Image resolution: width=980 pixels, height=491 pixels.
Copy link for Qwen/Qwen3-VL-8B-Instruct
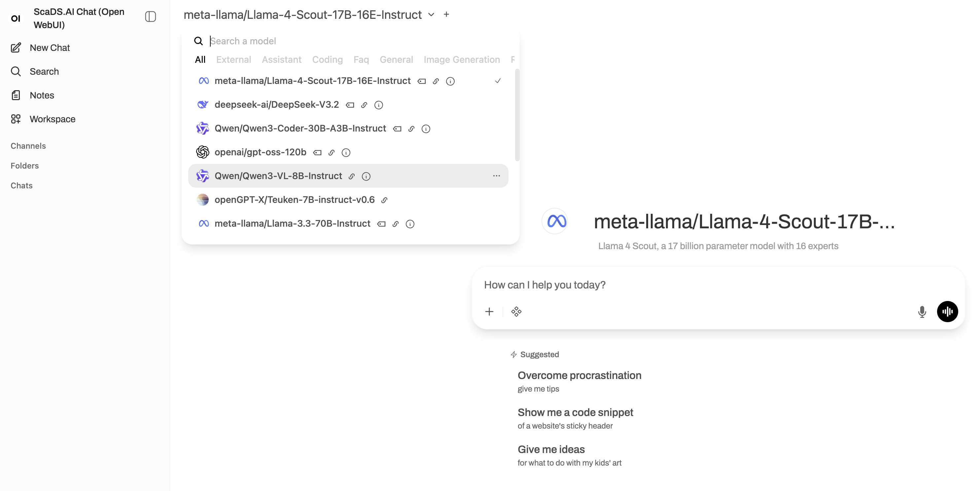pos(352,176)
